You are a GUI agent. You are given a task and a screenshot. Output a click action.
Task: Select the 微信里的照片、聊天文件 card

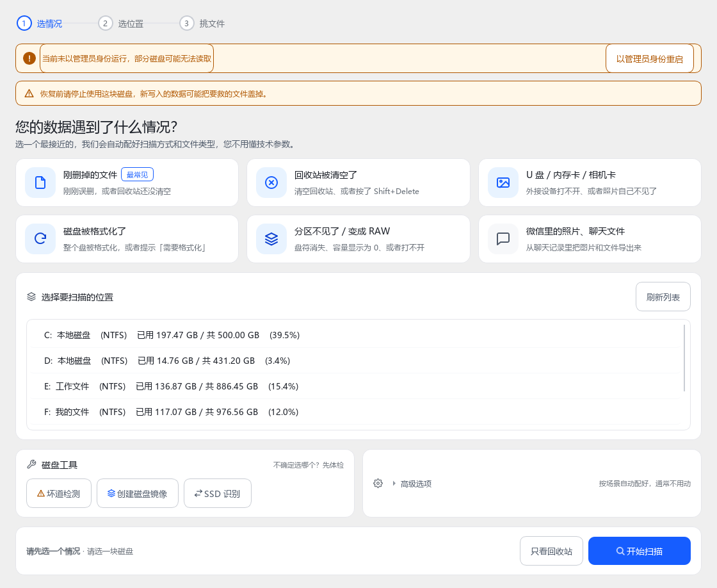[x=590, y=239]
